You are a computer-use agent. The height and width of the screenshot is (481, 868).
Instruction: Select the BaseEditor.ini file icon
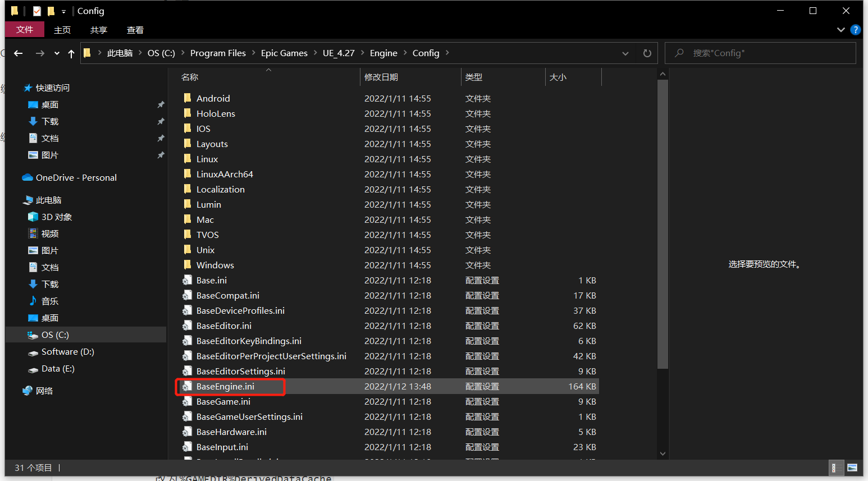pos(188,325)
